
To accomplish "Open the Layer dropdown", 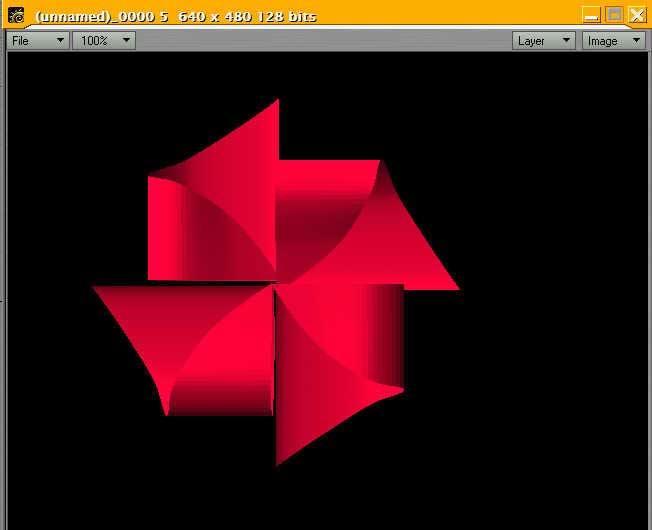I will point(544,41).
